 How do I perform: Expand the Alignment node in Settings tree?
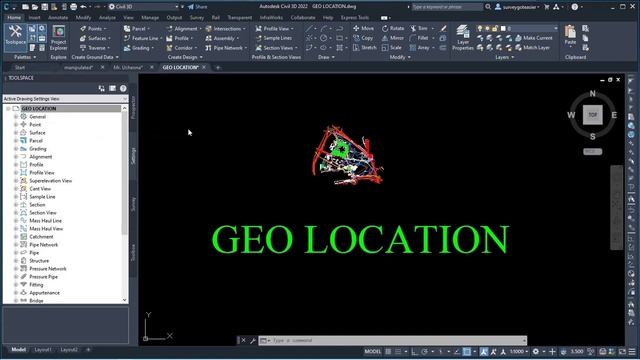(x=16, y=157)
